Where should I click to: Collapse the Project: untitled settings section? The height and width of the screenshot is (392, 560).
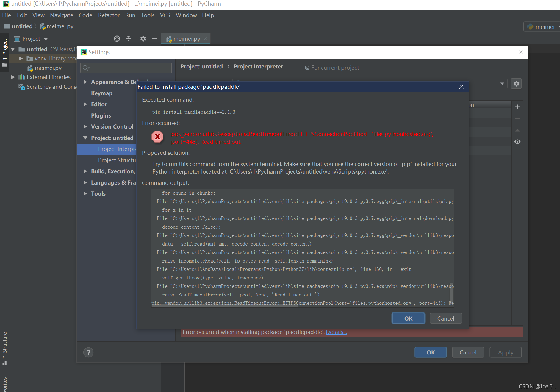click(x=85, y=138)
